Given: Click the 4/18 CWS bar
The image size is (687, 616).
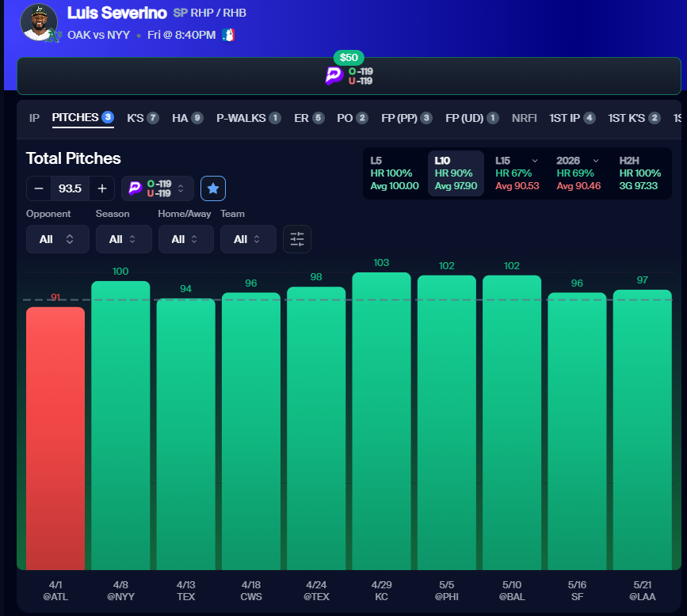Looking at the screenshot, I should 251,432.
